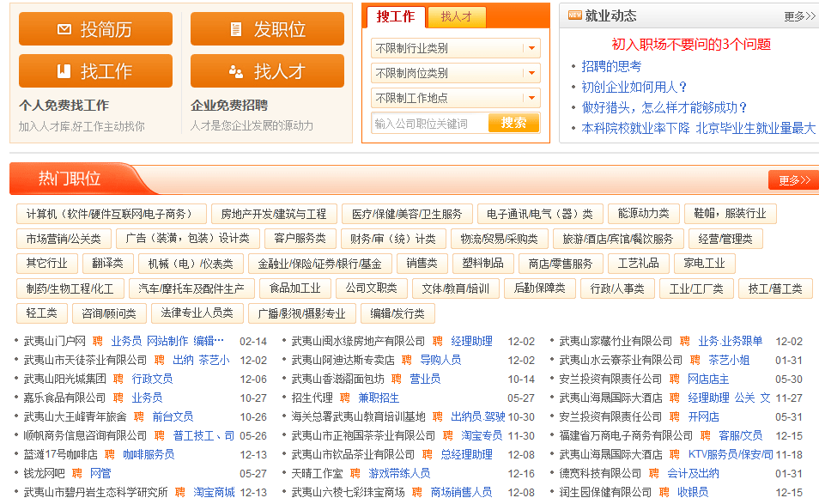The width and height of the screenshot is (819, 504).
Task: Select category 商店/零售服务
Action: click(561, 264)
